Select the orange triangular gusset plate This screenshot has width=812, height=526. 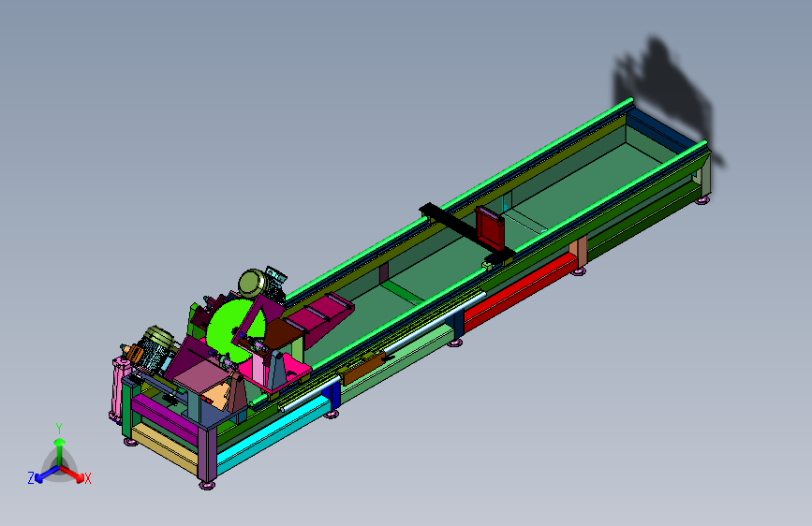coord(217,396)
